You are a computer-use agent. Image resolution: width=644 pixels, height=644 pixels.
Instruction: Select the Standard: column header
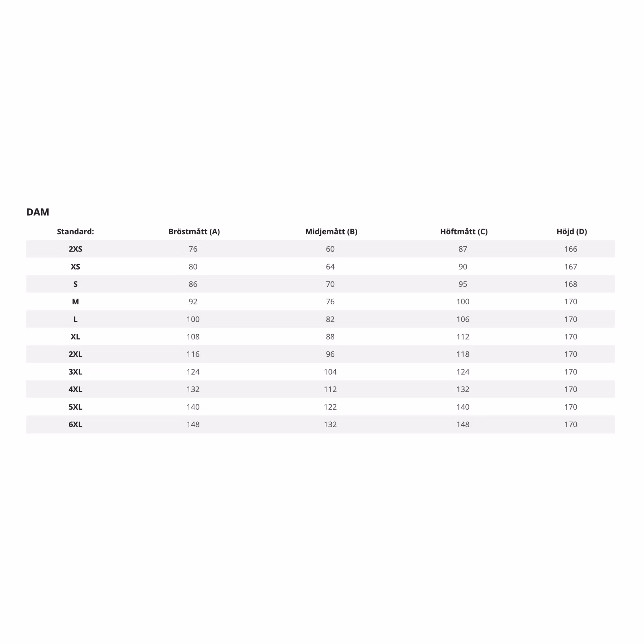pos(75,231)
